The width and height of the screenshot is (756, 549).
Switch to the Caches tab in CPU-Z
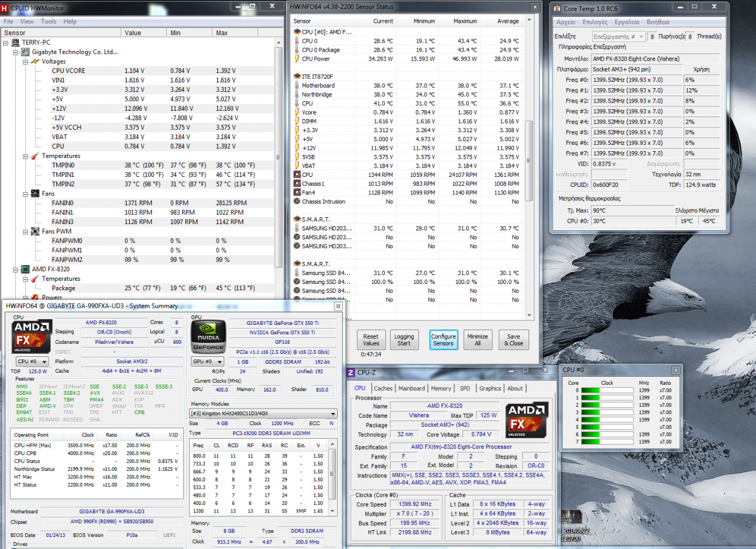click(x=382, y=388)
